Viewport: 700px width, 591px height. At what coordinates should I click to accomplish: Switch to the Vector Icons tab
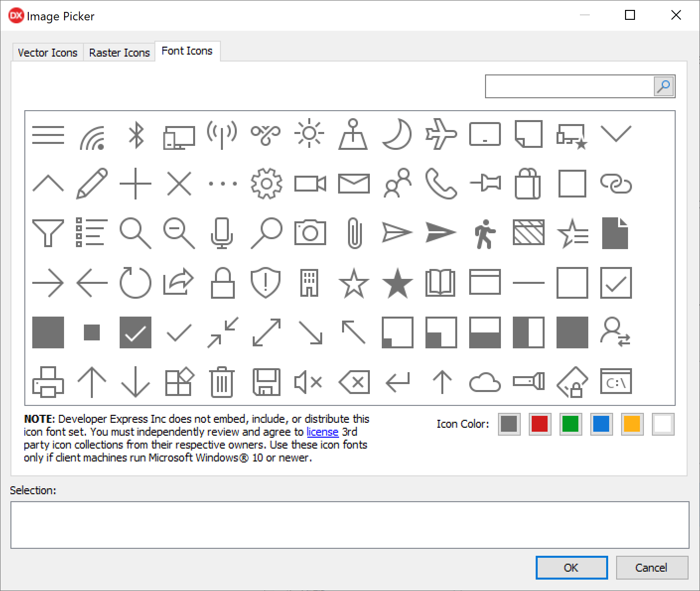click(48, 53)
